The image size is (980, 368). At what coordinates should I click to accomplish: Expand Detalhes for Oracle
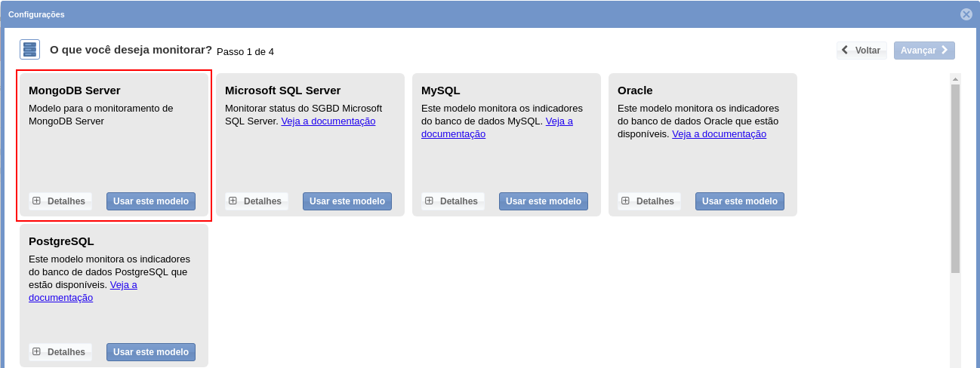[649, 201]
